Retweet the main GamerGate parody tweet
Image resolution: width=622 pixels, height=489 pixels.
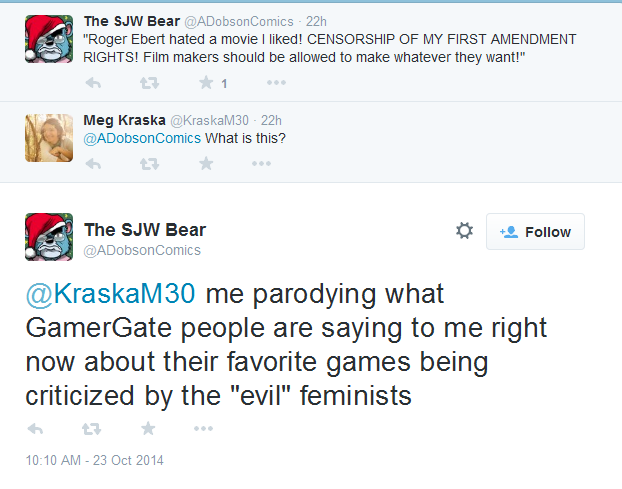point(91,428)
